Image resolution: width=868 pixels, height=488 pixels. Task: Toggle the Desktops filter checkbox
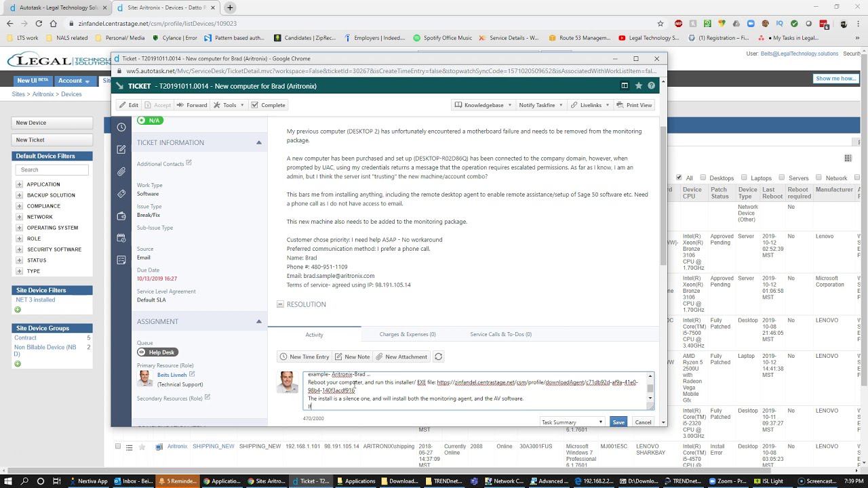point(703,178)
